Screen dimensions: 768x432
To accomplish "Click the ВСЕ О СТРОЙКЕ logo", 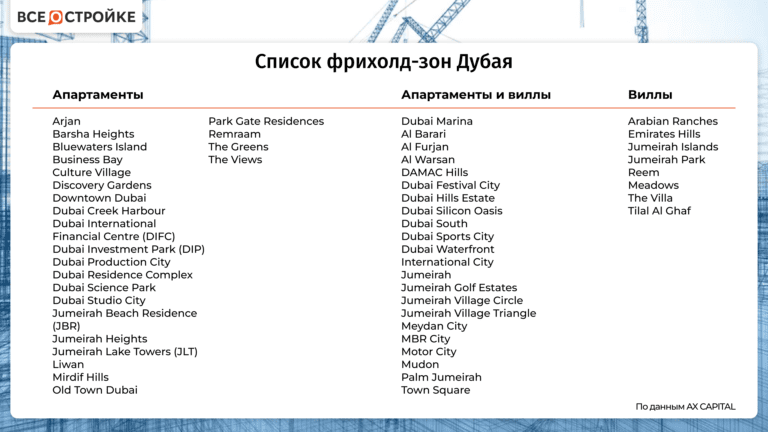I will tap(76, 17).
